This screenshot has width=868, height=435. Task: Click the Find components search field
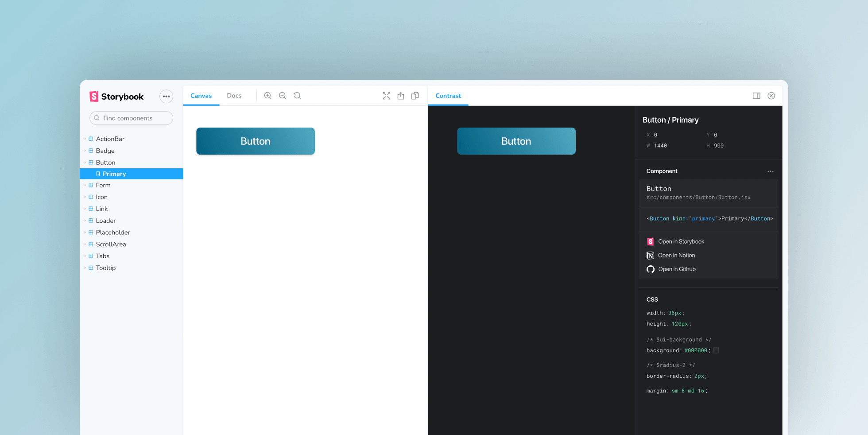click(131, 118)
